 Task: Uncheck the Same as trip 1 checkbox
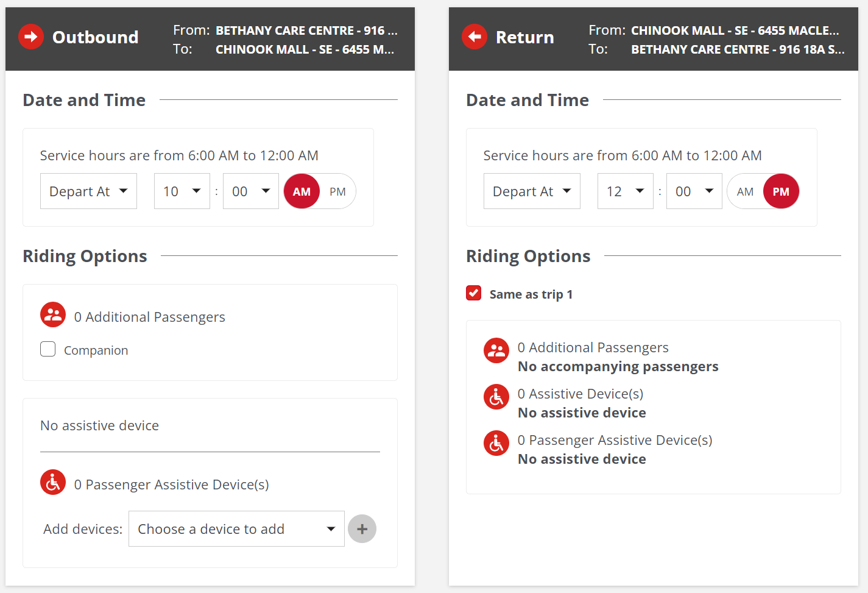click(x=474, y=293)
